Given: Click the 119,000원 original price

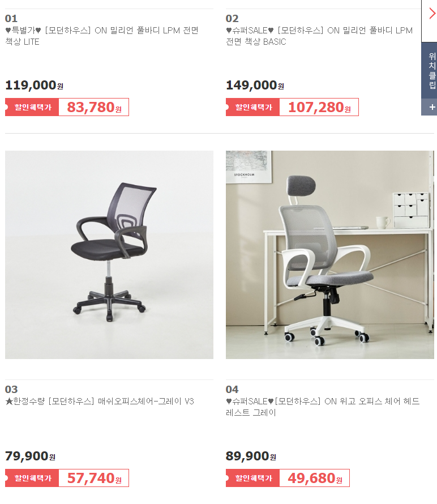Looking at the screenshot, I should pyautogui.click(x=34, y=85).
